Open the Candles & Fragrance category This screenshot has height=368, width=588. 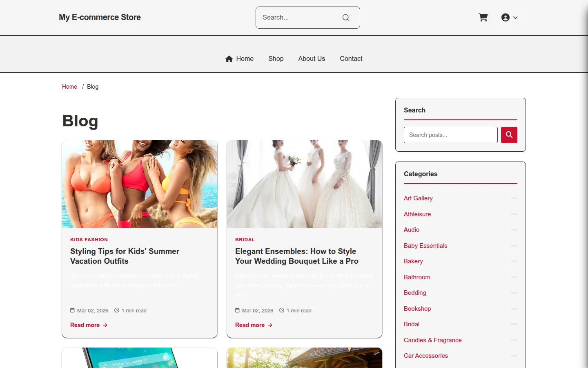coord(433,340)
